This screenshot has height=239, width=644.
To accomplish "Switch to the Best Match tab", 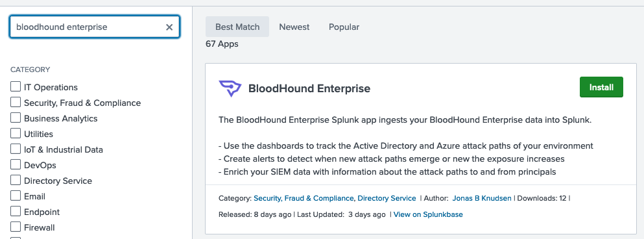I will [x=237, y=27].
